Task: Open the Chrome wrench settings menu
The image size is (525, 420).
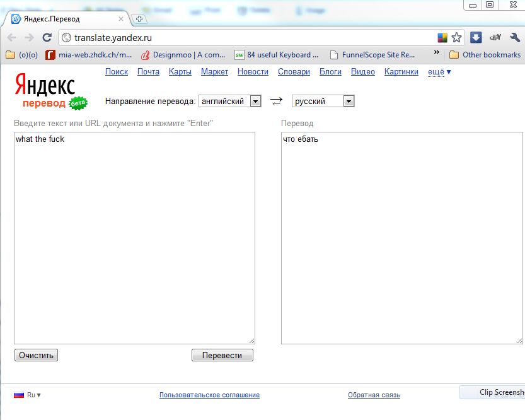Action: coord(514,38)
